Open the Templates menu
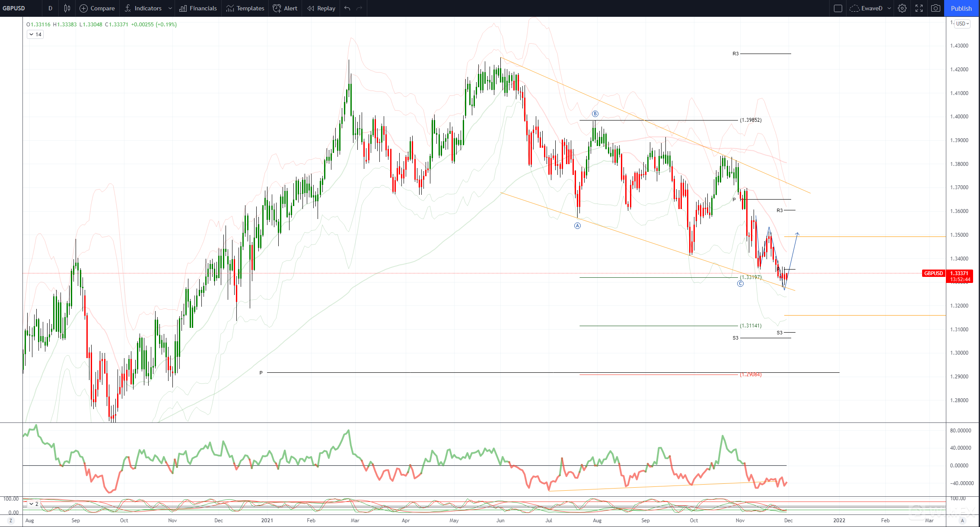The image size is (980, 527). click(x=245, y=8)
